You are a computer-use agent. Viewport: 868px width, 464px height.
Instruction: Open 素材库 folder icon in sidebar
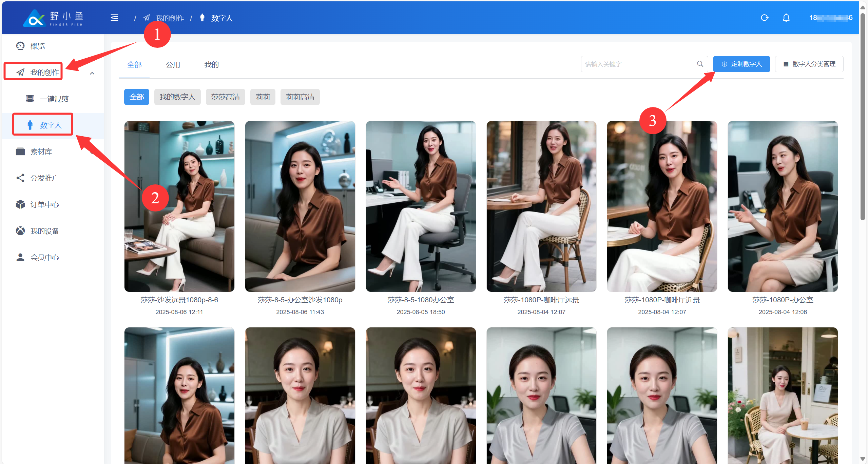tap(20, 152)
